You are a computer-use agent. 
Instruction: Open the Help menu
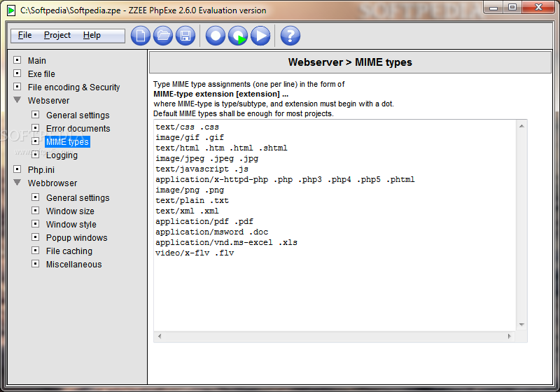pyautogui.click(x=92, y=35)
